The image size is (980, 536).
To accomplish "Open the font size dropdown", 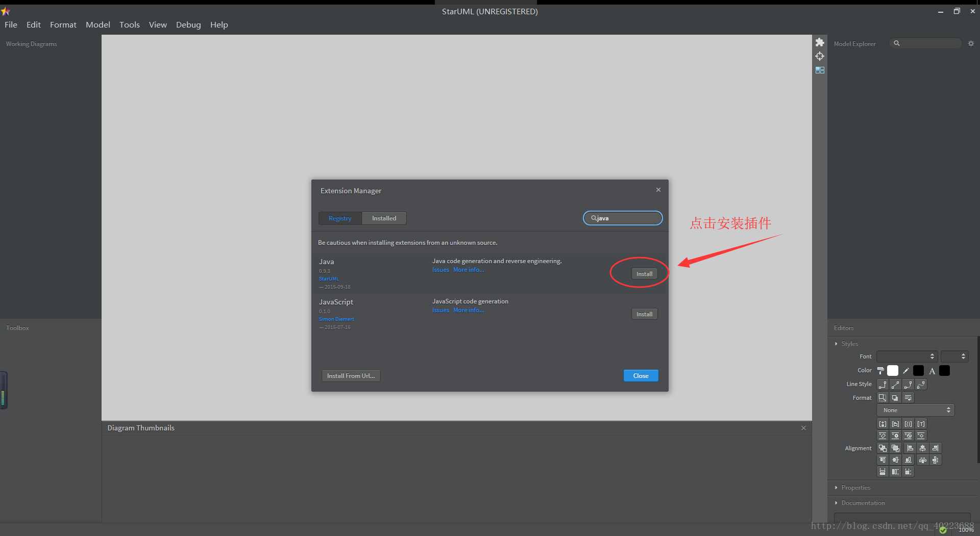I will 954,356.
